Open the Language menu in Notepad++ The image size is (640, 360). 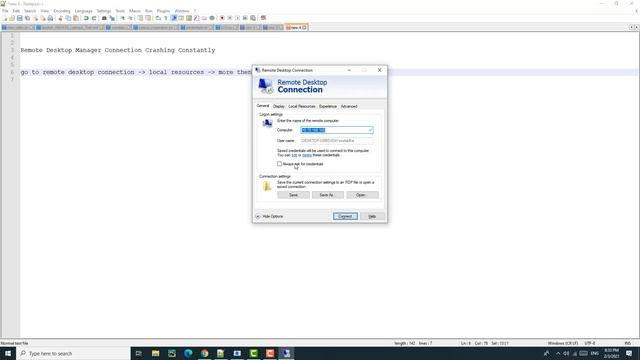(x=84, y=11)
